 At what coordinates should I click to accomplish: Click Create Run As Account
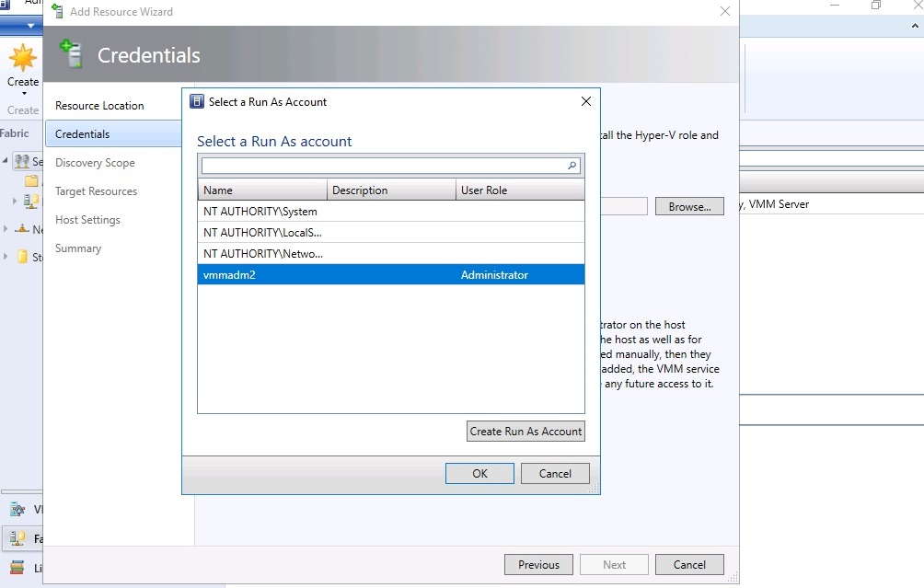coord(525,431)
